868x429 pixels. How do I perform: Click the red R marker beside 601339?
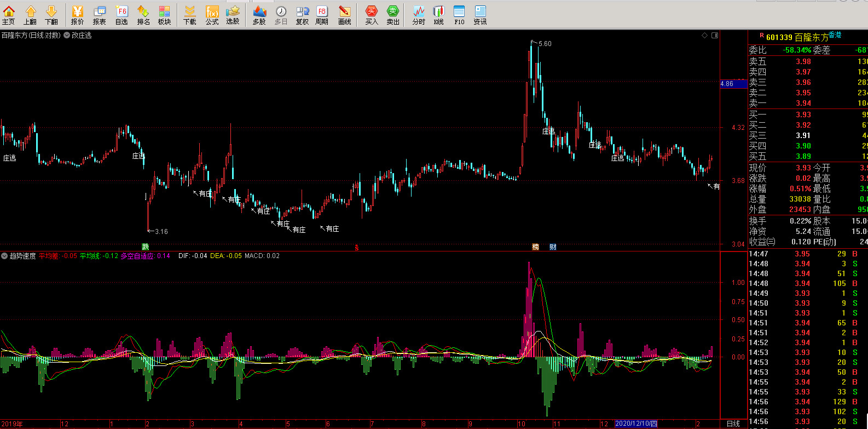pyautogui.click(x=761, y=35)
